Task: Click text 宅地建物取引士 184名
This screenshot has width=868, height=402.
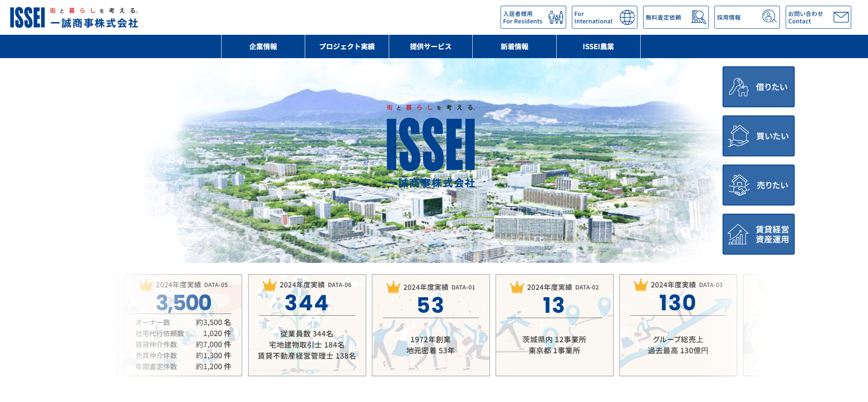Action: coord(307,345)
